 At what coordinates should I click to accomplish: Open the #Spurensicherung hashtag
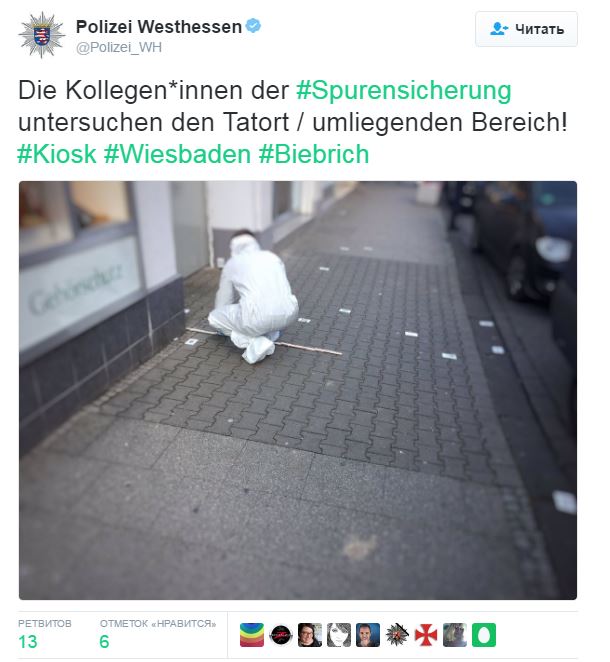404,91
